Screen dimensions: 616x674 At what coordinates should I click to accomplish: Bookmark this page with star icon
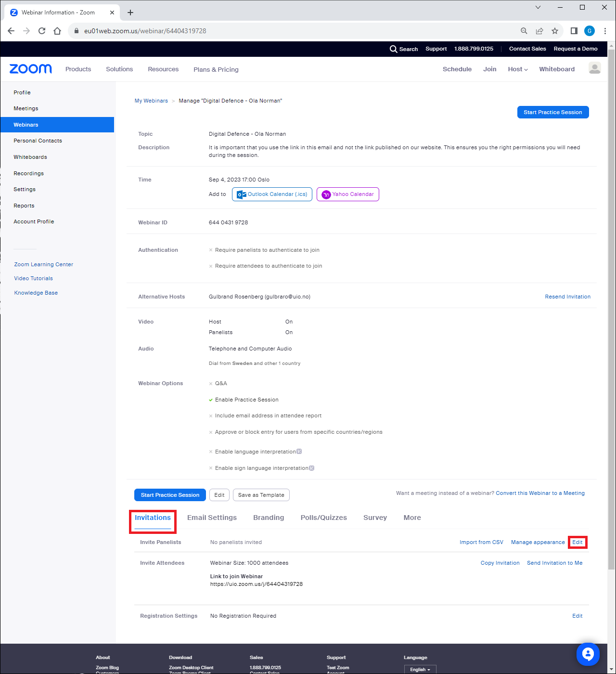[x=555, y=31]
